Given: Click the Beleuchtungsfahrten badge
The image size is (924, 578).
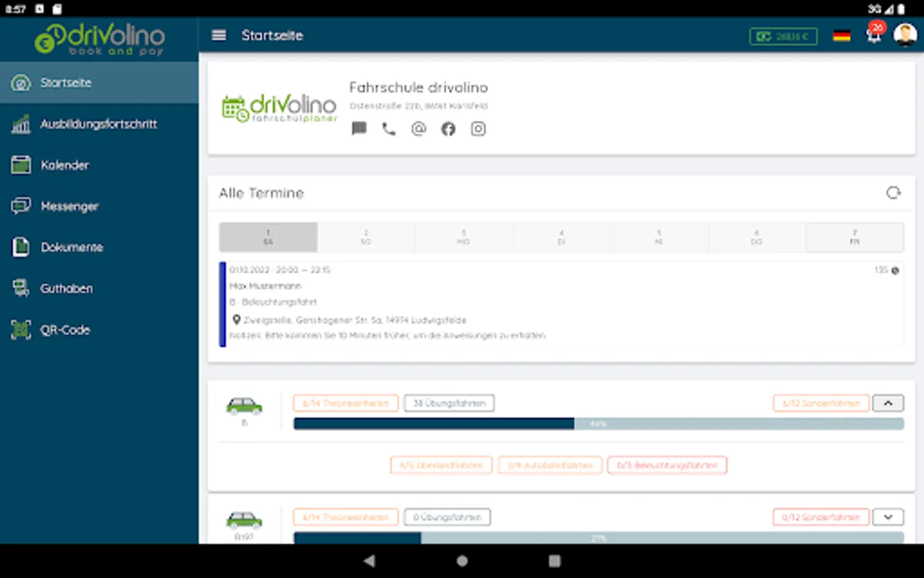Looking at the screenshot, I should (667, 465).
